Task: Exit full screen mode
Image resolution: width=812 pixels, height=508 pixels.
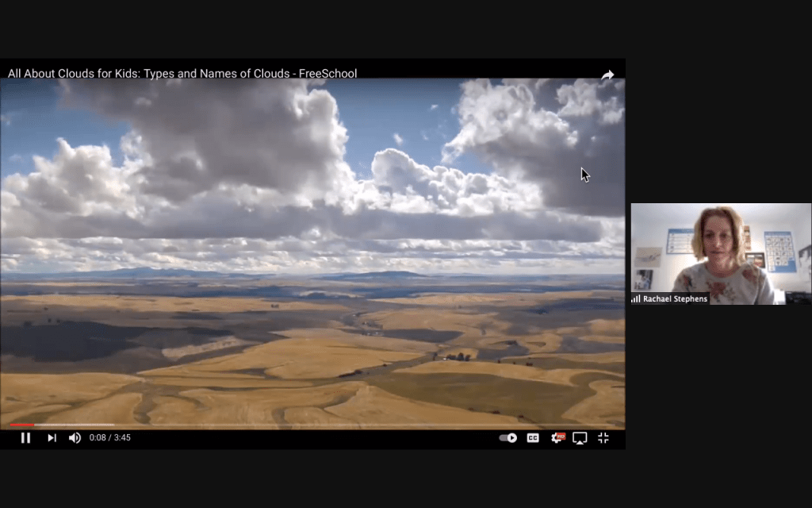Action: pyautogui.click(x=603, y=437)
